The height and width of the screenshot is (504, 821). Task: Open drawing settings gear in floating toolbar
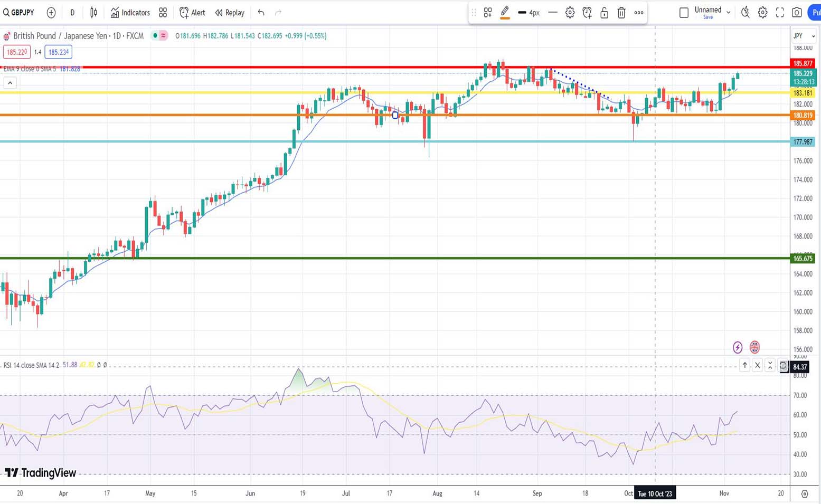point(570,13)
